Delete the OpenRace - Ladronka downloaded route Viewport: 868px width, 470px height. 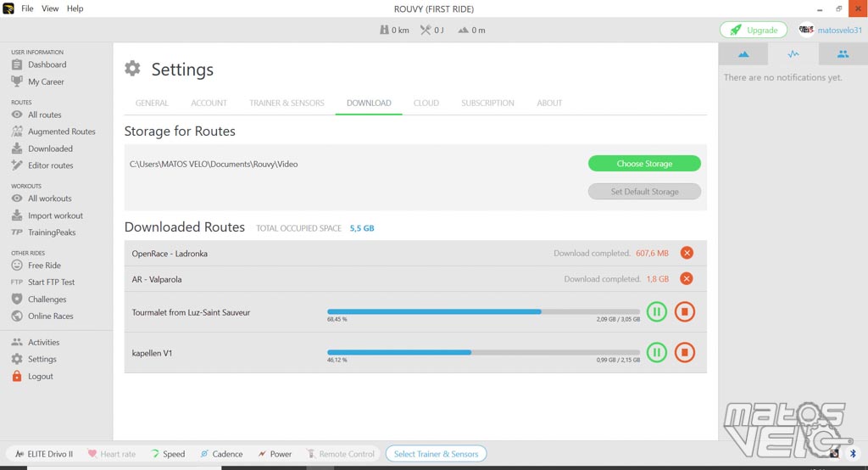(687, 253)
